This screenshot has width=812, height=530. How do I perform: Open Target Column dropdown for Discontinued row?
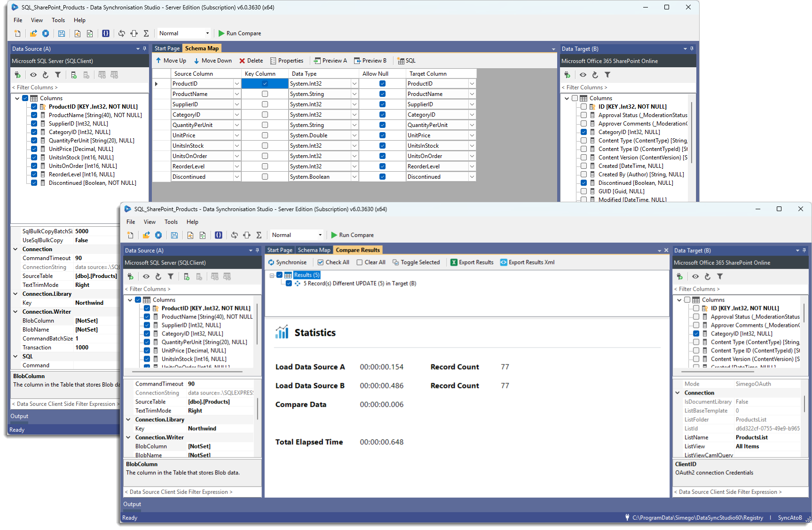click(472, 177)
